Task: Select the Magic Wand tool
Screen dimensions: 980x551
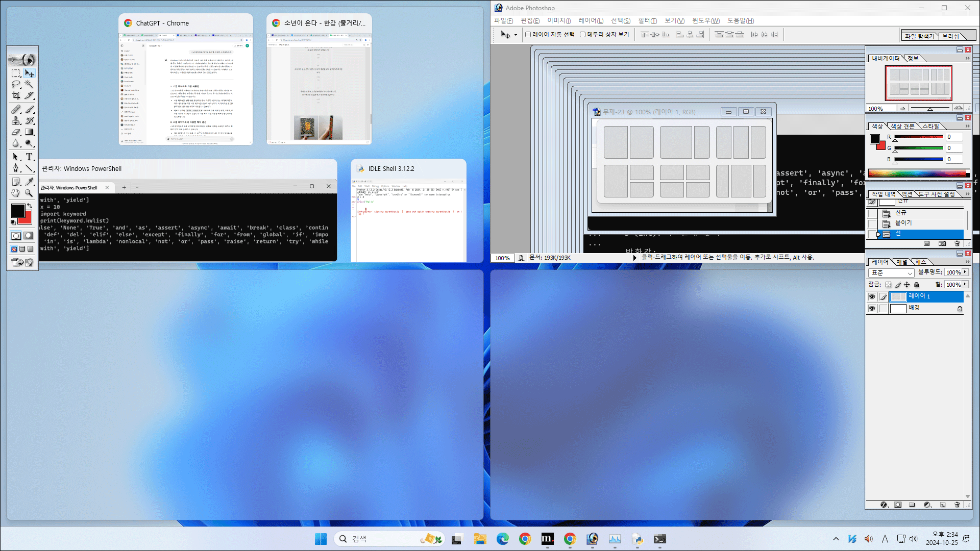Action: click(30, 84)
